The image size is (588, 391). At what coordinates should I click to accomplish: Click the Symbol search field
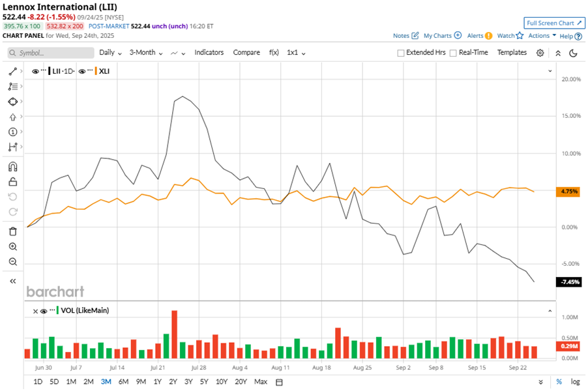click(x=51, y=53)
